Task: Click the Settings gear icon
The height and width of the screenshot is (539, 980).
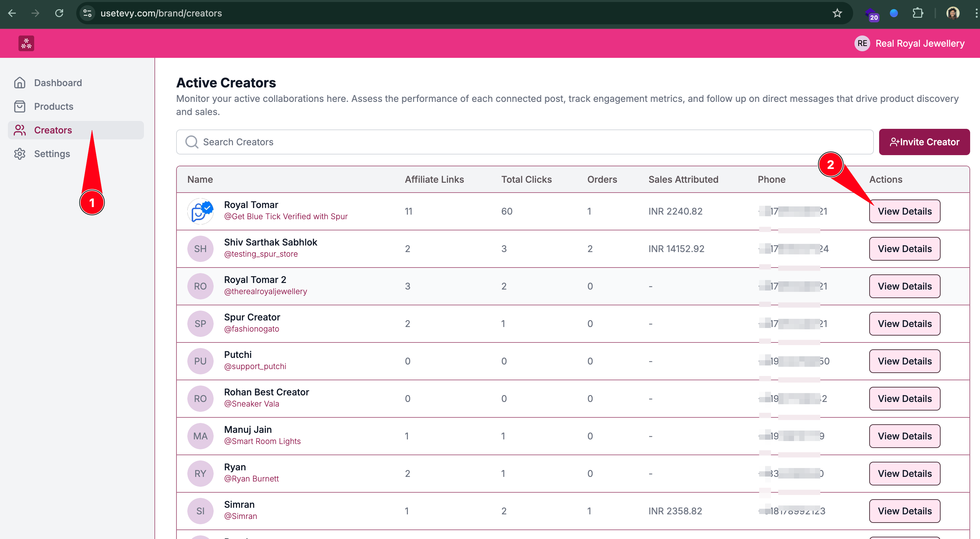Action: coord(20,154)
